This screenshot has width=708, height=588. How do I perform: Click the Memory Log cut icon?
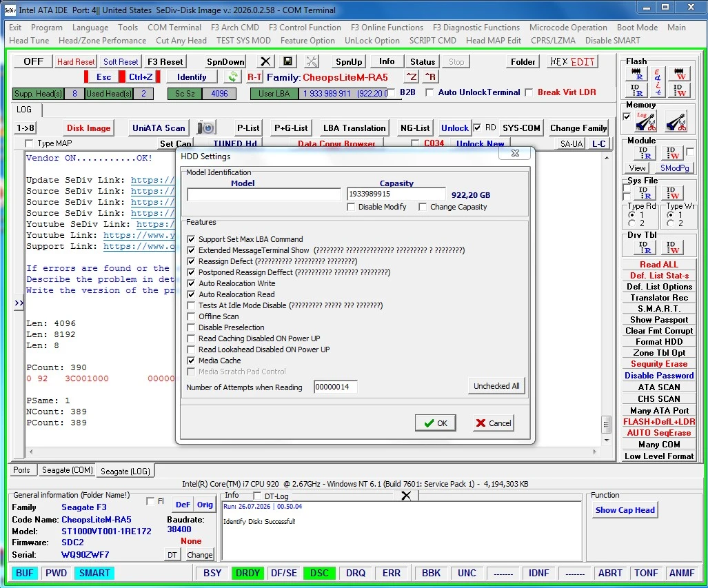click(645, 121)
